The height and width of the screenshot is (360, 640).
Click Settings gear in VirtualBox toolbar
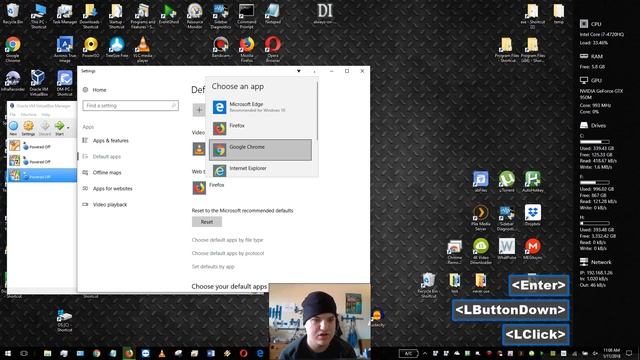pos(28,128)
